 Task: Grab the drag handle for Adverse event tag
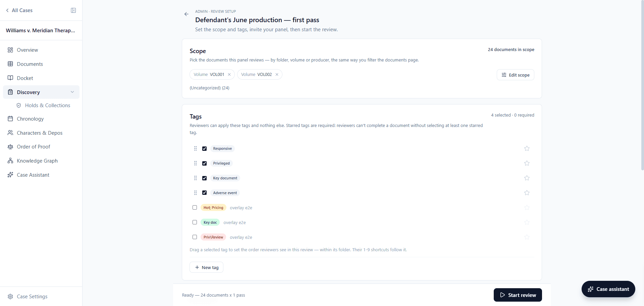tap(196, 193)
